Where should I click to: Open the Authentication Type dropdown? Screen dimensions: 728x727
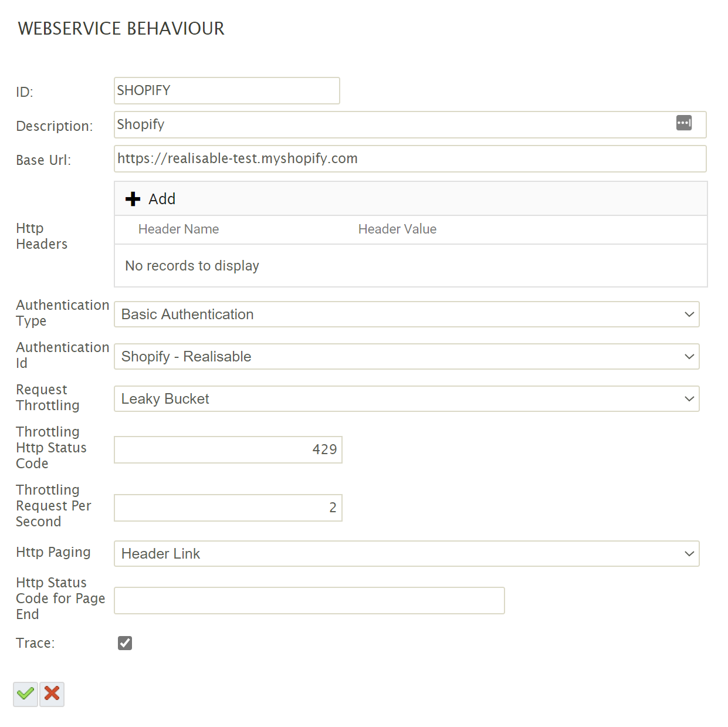pos(406,315)
